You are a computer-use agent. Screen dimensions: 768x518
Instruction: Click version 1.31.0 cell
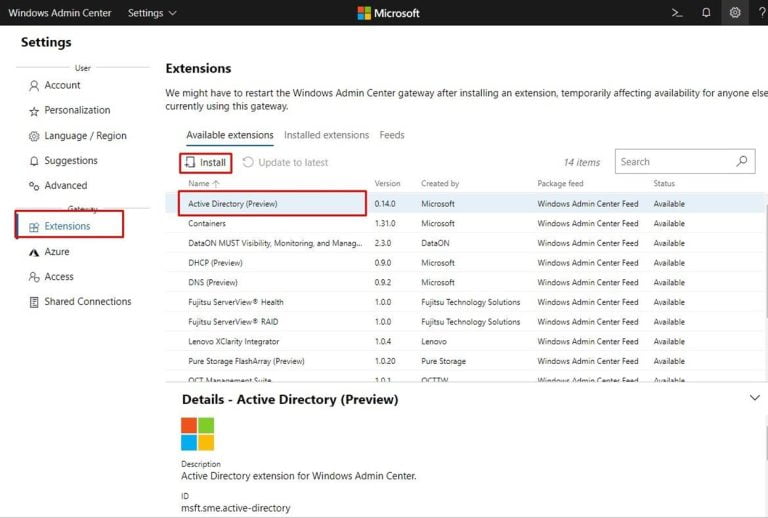(x=385, y=223)
